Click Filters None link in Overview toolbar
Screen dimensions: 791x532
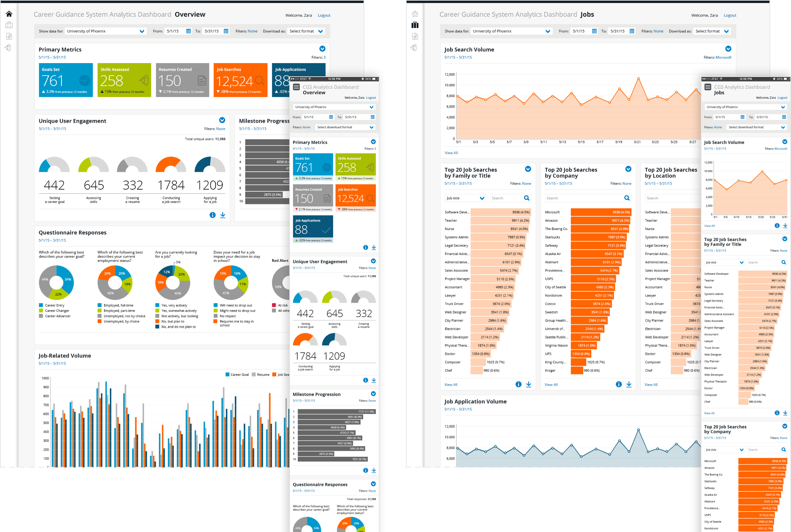[x=253, y=31]
